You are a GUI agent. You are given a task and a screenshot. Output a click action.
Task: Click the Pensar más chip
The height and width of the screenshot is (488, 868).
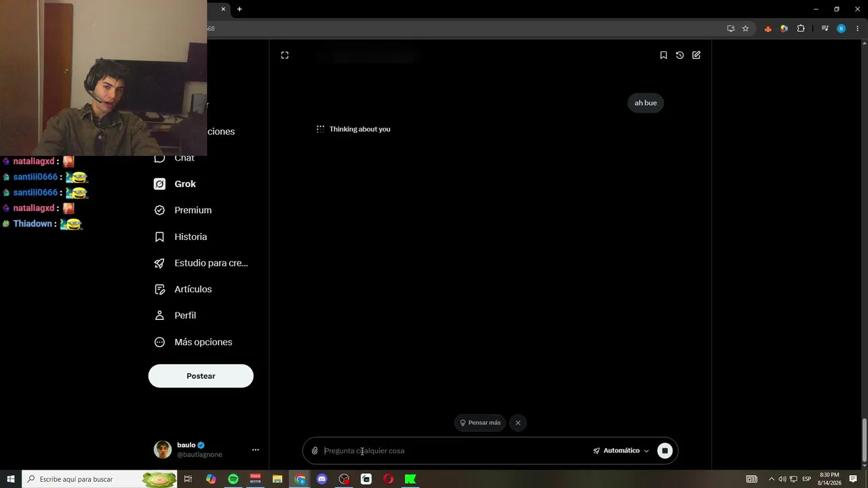(480, 423)
